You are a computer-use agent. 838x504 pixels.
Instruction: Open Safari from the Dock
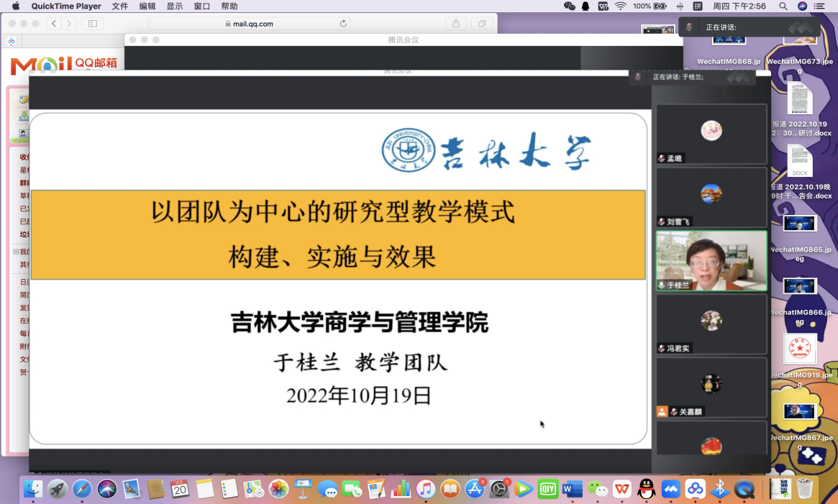(82, 490)
